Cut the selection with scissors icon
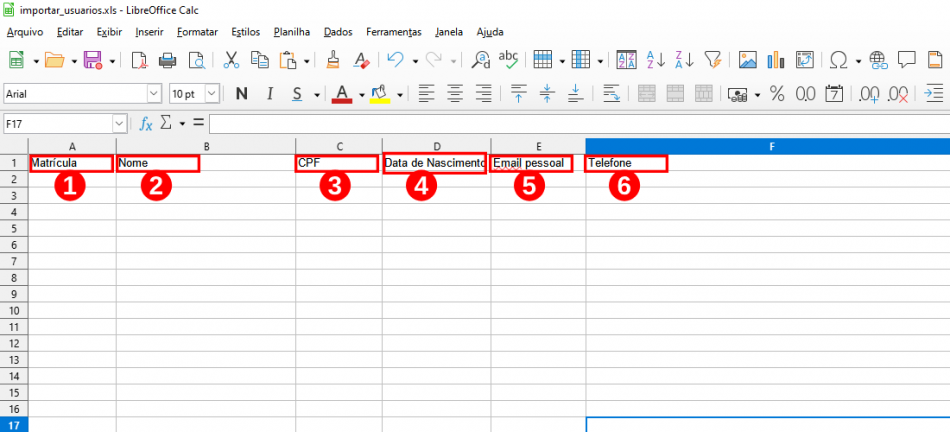950x432 pixels. (231, 60)
